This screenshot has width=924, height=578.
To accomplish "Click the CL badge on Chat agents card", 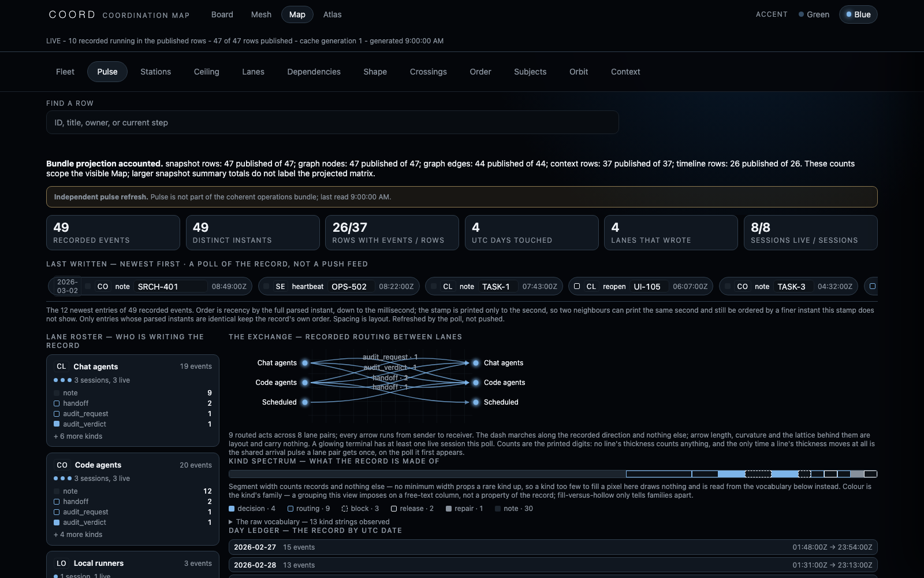I will pos(61,366).
